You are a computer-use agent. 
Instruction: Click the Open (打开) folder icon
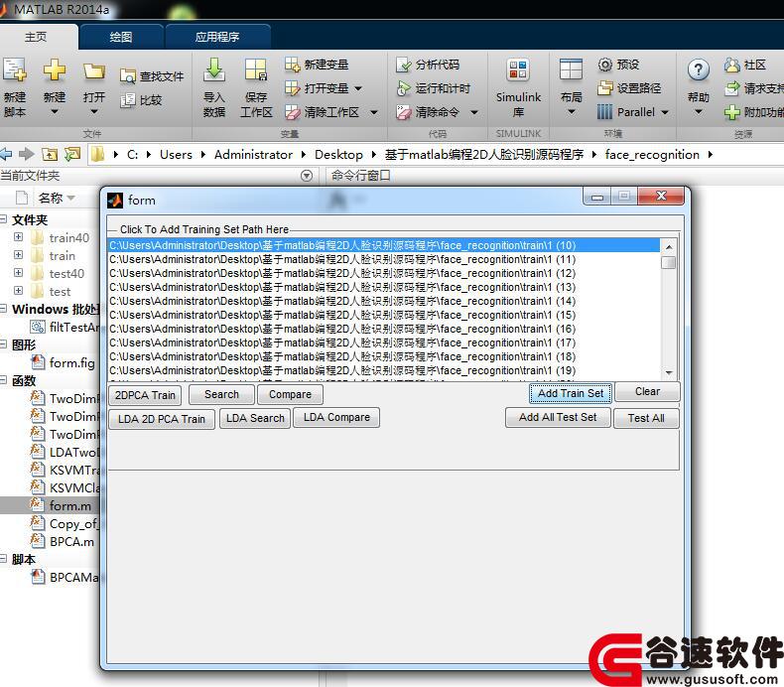click(93, 71)
